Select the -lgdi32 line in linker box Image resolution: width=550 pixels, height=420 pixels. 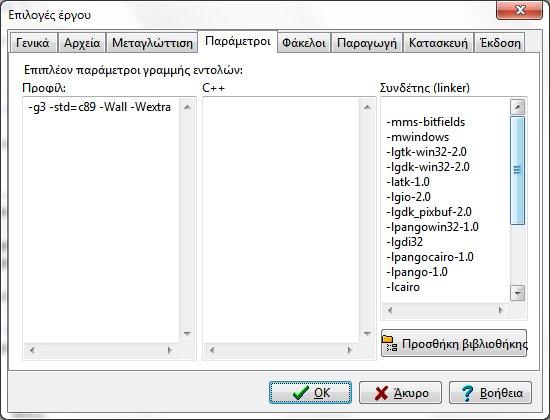(405, 242)
